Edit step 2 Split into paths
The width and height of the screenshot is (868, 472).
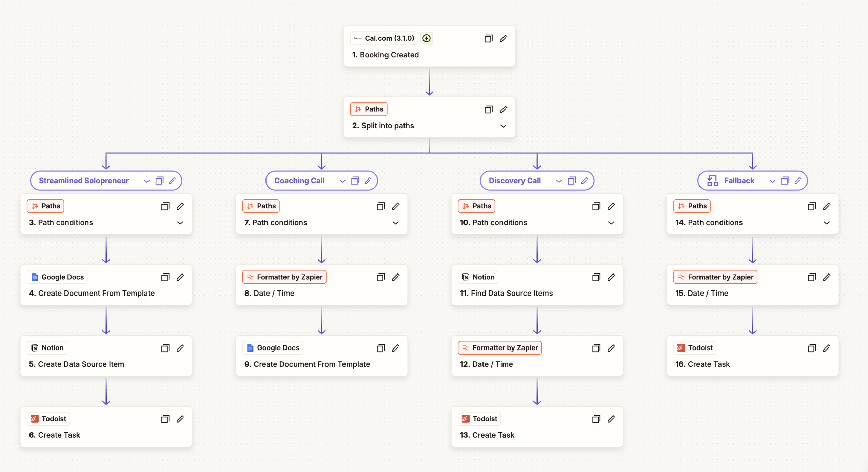(504, 109)
